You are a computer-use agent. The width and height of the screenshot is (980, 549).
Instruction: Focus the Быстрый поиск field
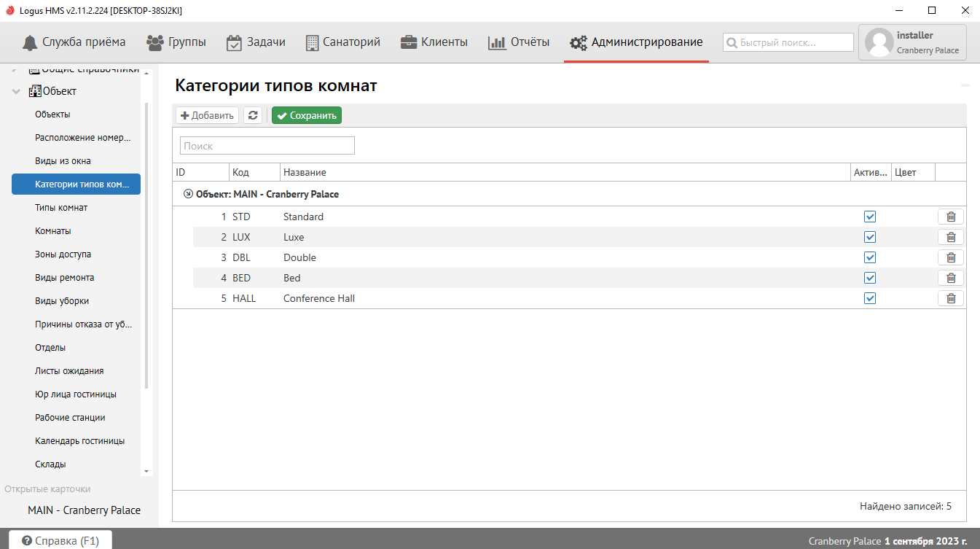click(788, 42)
